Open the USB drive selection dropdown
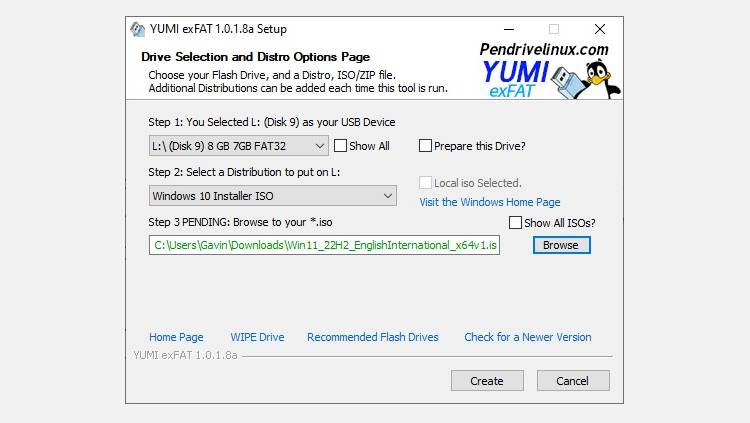 tap(239, 145)
